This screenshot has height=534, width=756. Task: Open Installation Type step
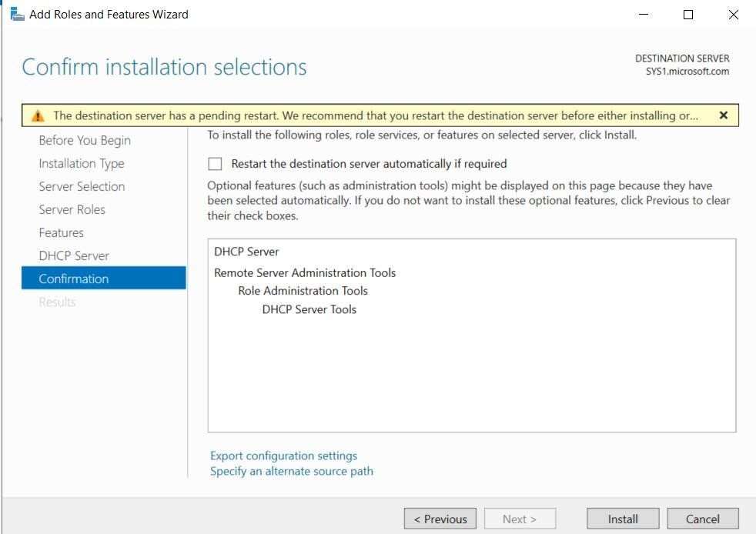pos(82,163)
